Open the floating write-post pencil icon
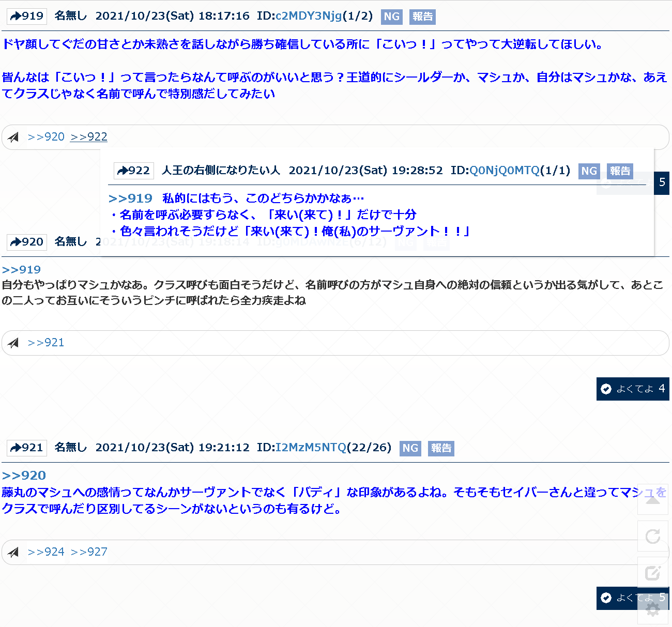 pyautogui.click(x=653, y=572)
